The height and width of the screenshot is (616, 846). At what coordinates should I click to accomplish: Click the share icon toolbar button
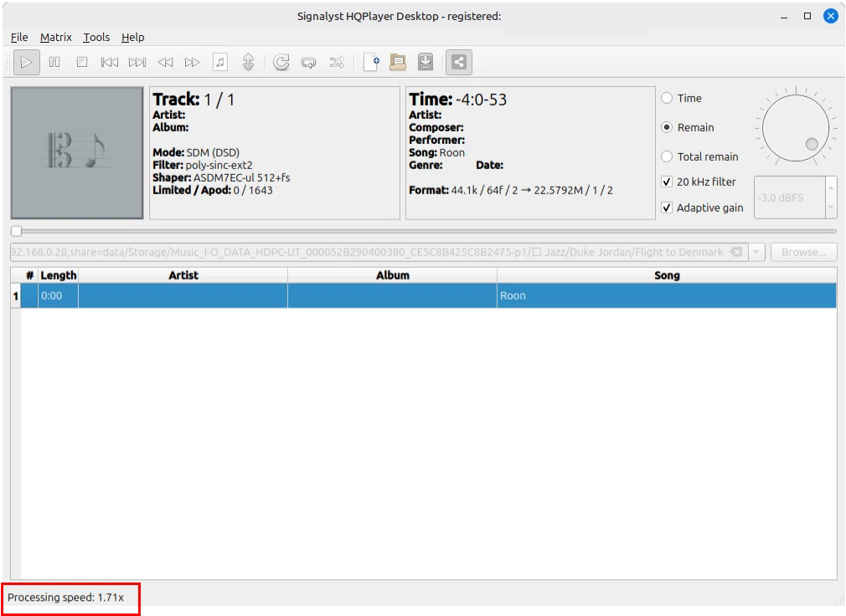(459, 63)
